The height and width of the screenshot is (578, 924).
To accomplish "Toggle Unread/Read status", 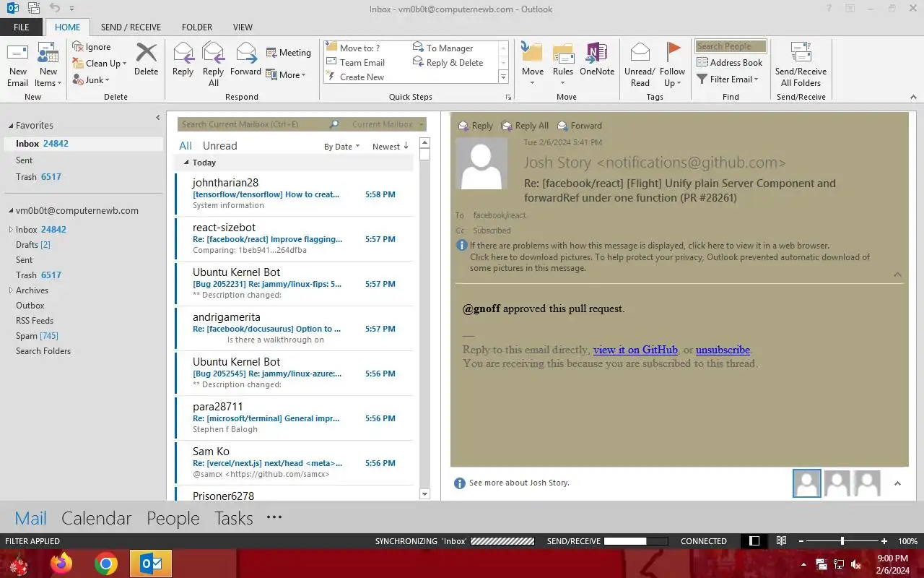I will [x=640, y=65].
